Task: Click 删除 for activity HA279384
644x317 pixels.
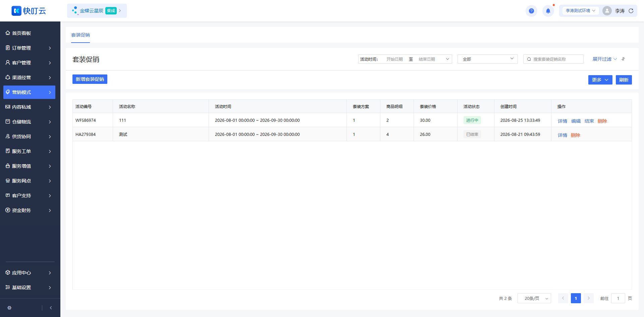Action: click(576, 135)
